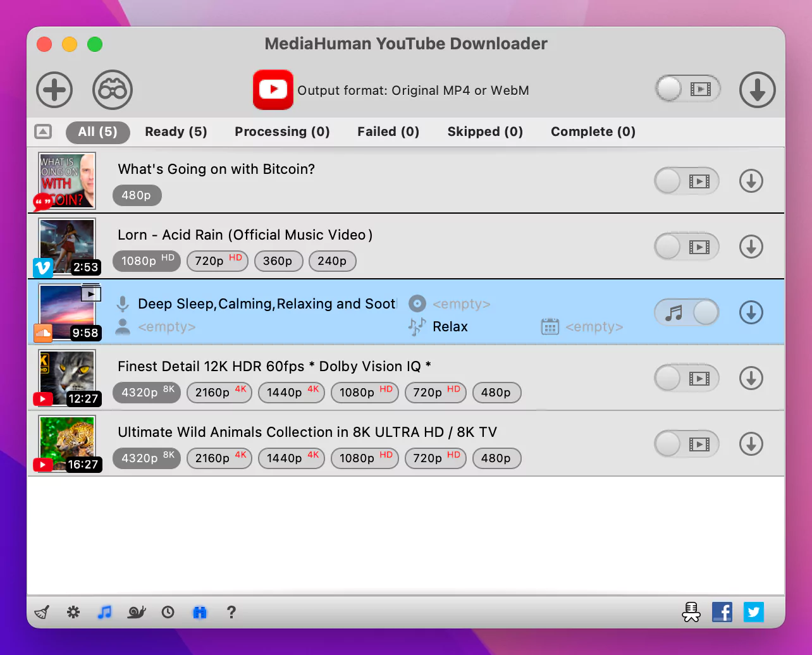The height and width of the screenshot is (655, 812).
Task: Switch to the Ready tab
Action: (x=176, y=132)
